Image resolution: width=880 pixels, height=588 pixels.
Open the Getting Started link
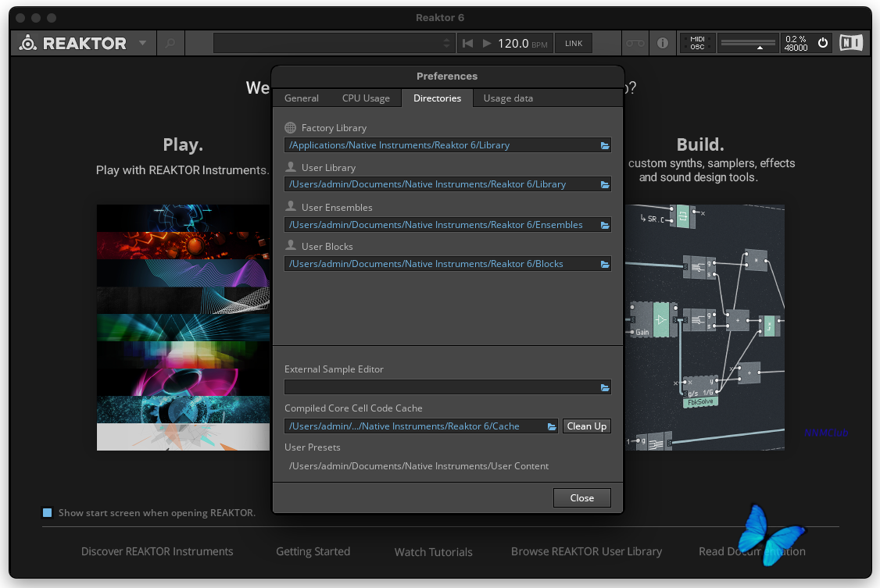(x=313, y=551)
